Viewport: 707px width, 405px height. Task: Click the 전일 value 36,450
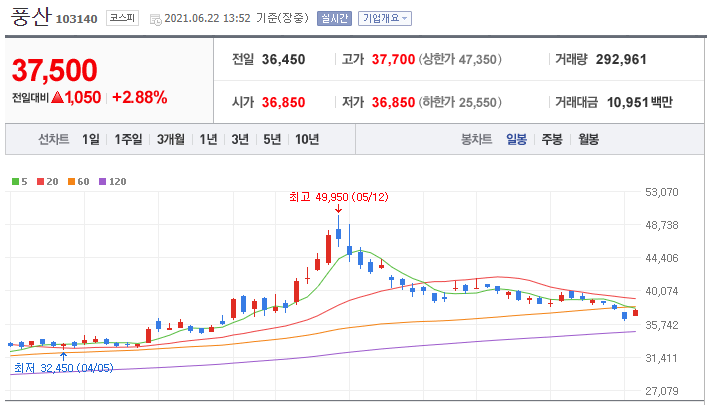click(x=283, y=60)
